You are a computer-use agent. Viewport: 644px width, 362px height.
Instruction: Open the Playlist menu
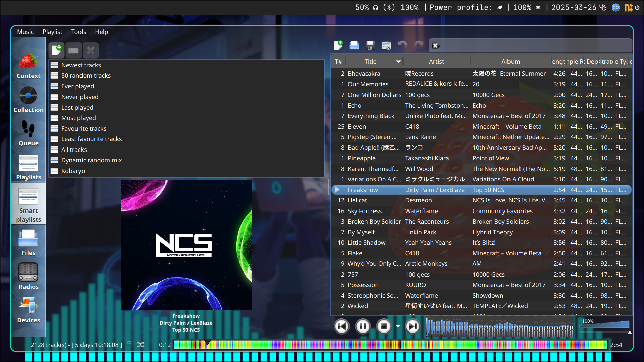[x=52, y=32]
